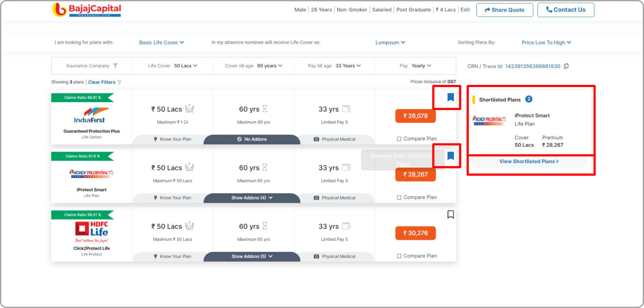This screenshot has width=644, height=308.
Task: Toggle bookmark on iProtect Smart plan
Action: tap(450, 156)
